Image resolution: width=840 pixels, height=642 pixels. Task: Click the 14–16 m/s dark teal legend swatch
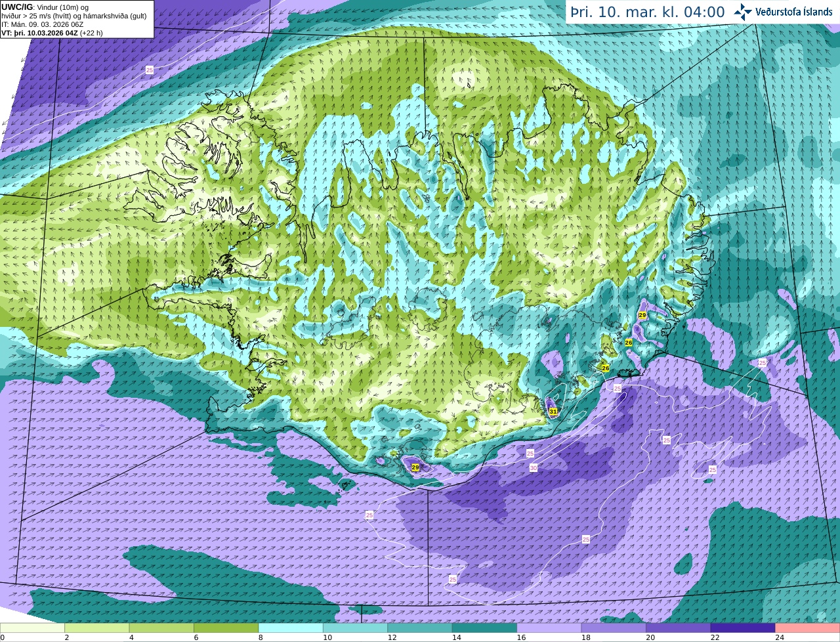[x=485, y=628]
